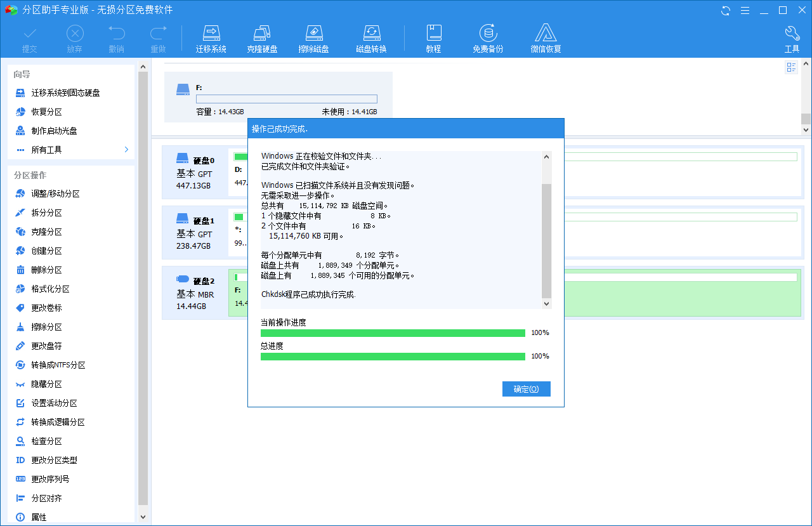Image resolution: width=812 pixels, height=526 pixels.
Task: Click the dialog log scrollbar down arrow
Action: point(546,304)
